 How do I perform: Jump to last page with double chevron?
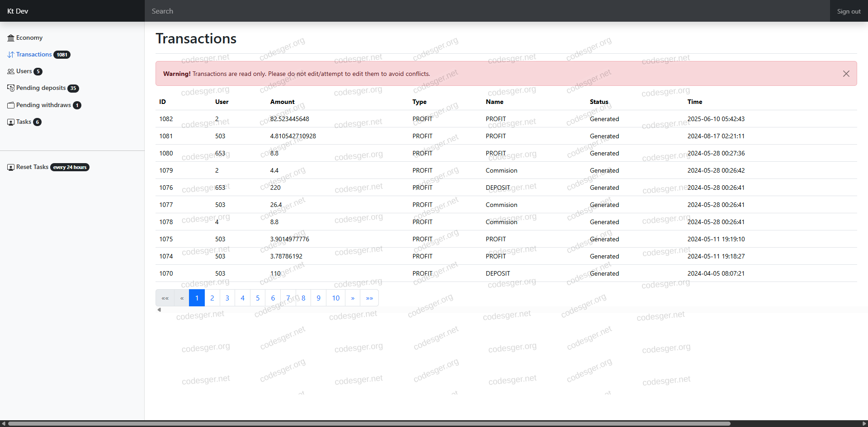369,298
